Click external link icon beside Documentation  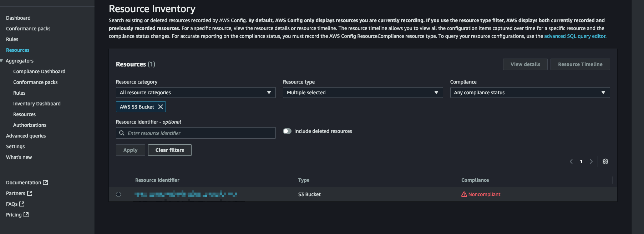pyautogui.click(x=45, y=183)
